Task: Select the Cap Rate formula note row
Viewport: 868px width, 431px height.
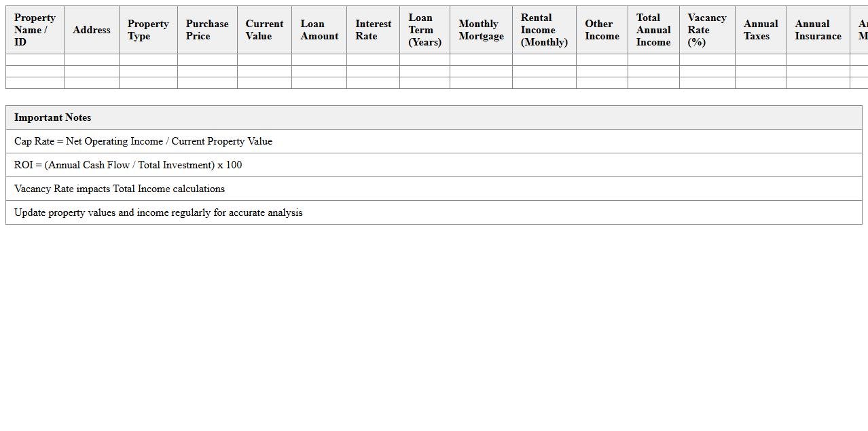Action: pos(143,141)
